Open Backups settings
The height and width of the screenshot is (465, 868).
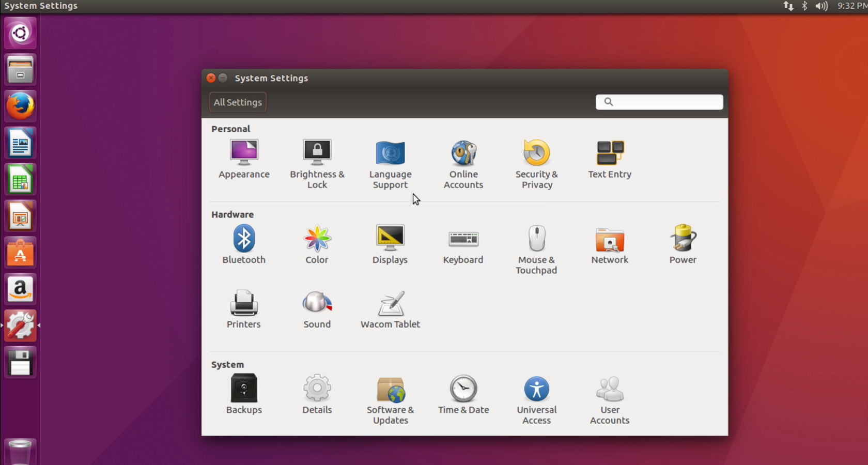click(x=244, y=394)
